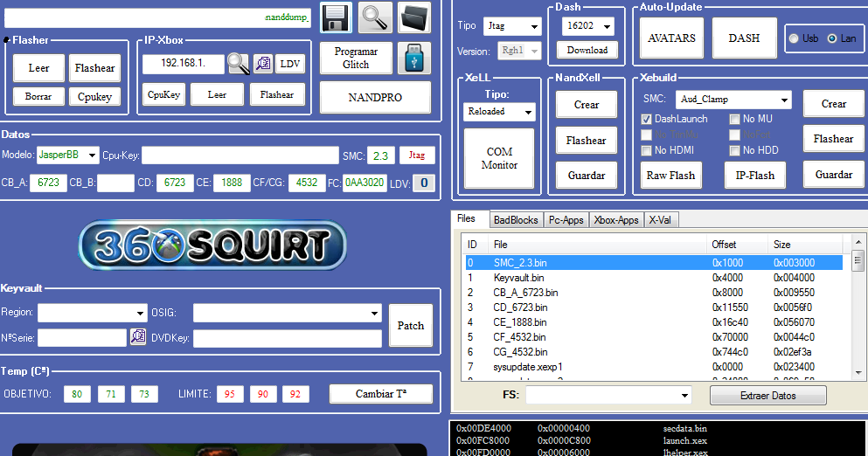Open the Modelo JasperBB dropdown

67,155
